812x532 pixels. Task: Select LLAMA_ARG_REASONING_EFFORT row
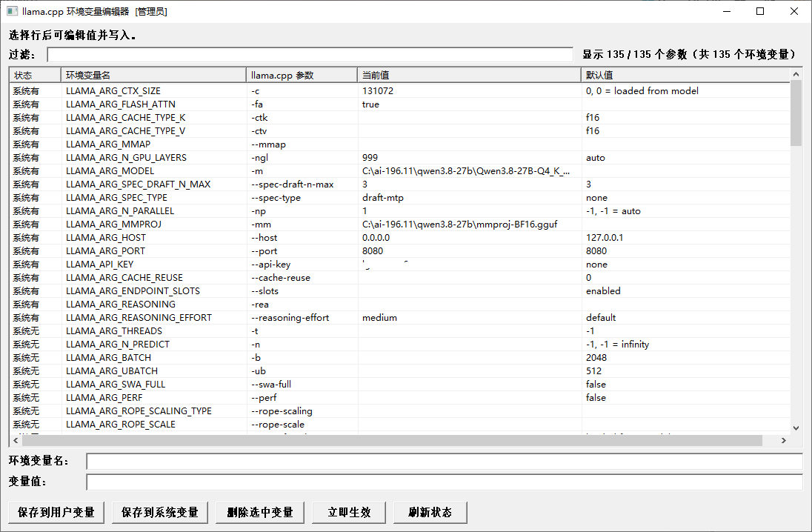pos(400,318)
